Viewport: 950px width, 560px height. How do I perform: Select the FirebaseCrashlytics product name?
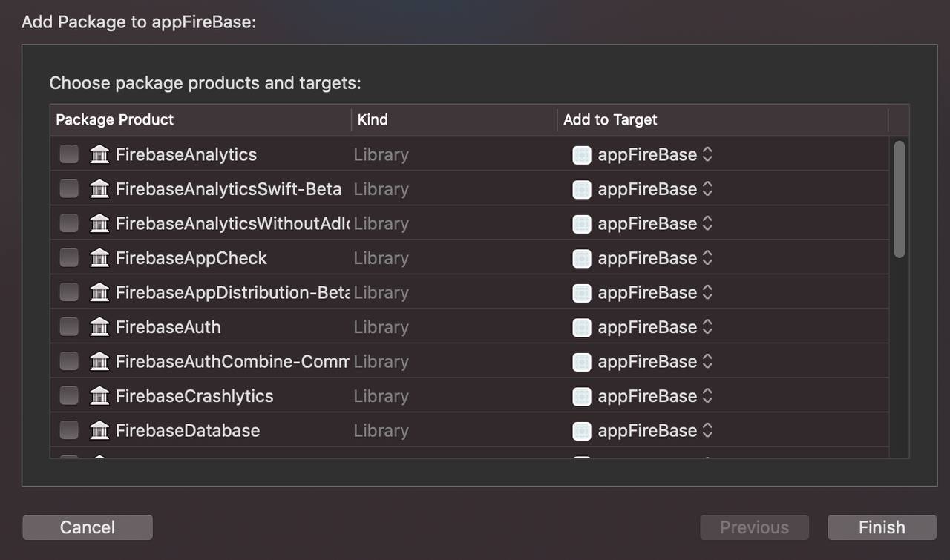click(x=194, y=395)
